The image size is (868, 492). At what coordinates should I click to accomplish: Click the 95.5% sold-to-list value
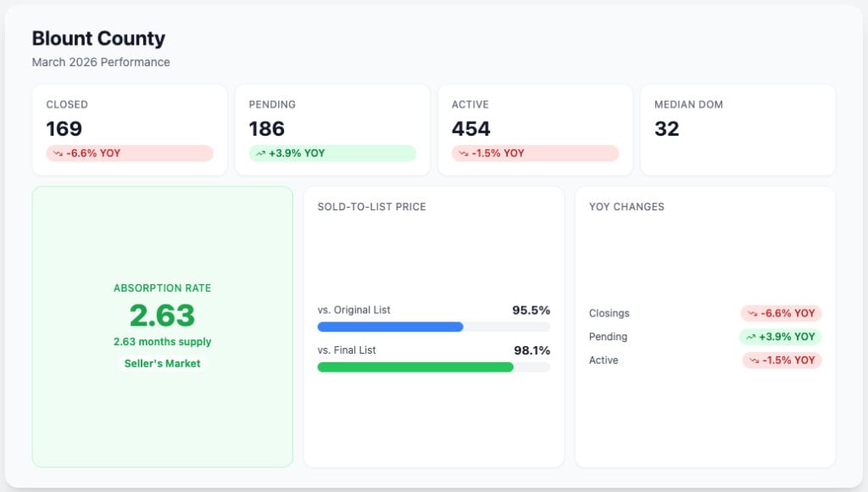(531, 310)
